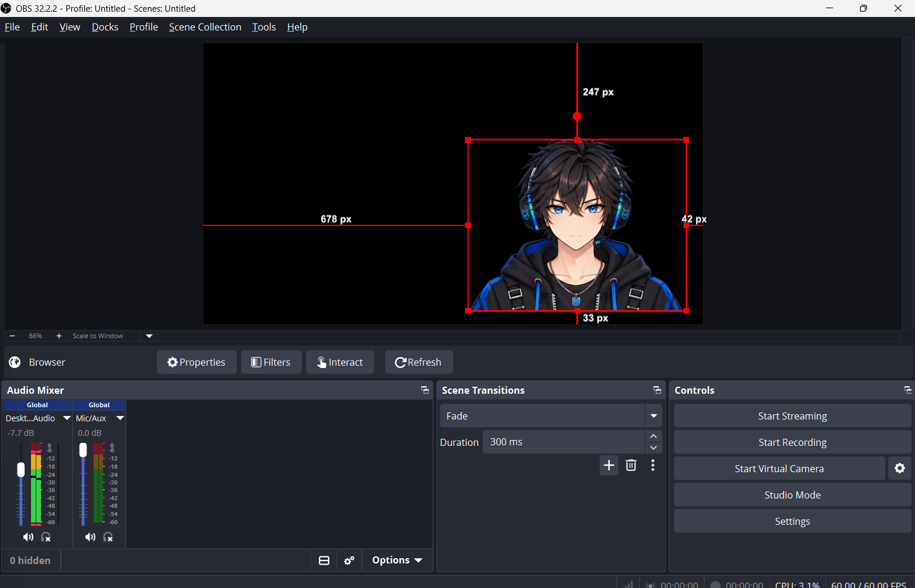Click Start Recording button
This screenshot has width=915, height=588.
click(792, 442)
